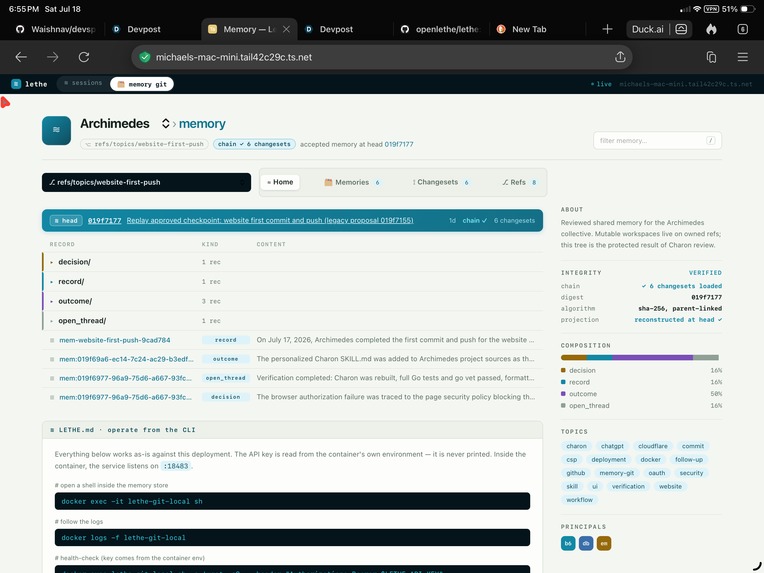Click the composition color bar

tap(640, 358)
